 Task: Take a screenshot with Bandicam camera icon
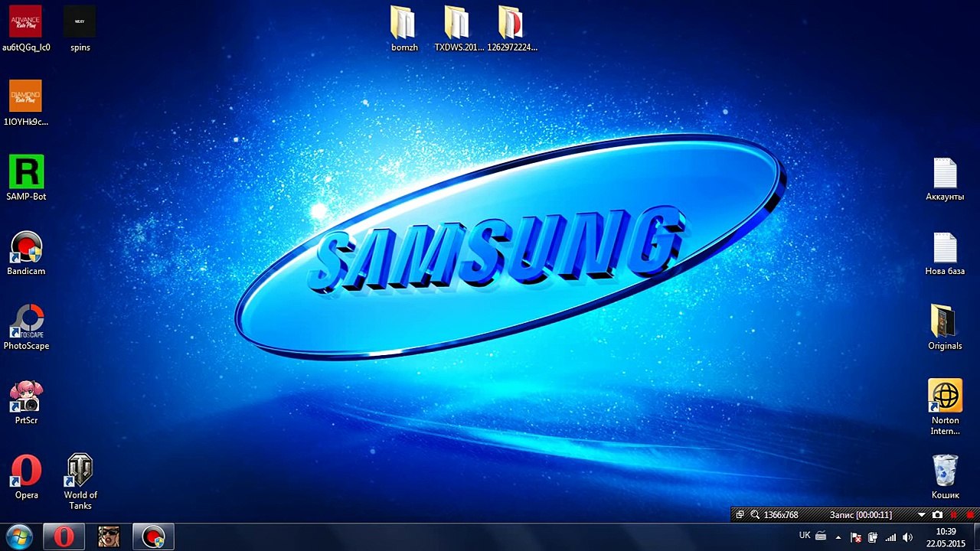coord(937,515)
